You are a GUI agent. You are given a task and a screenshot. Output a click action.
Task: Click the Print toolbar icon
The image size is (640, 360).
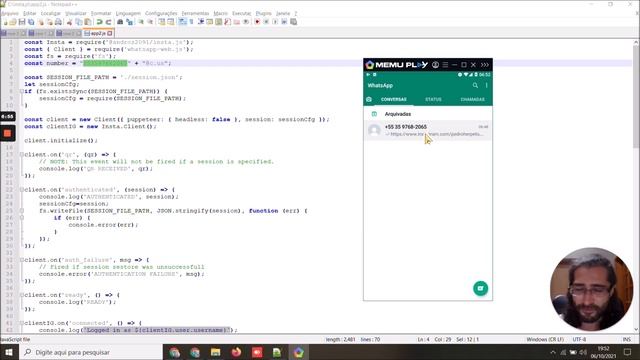click(58, 22)
